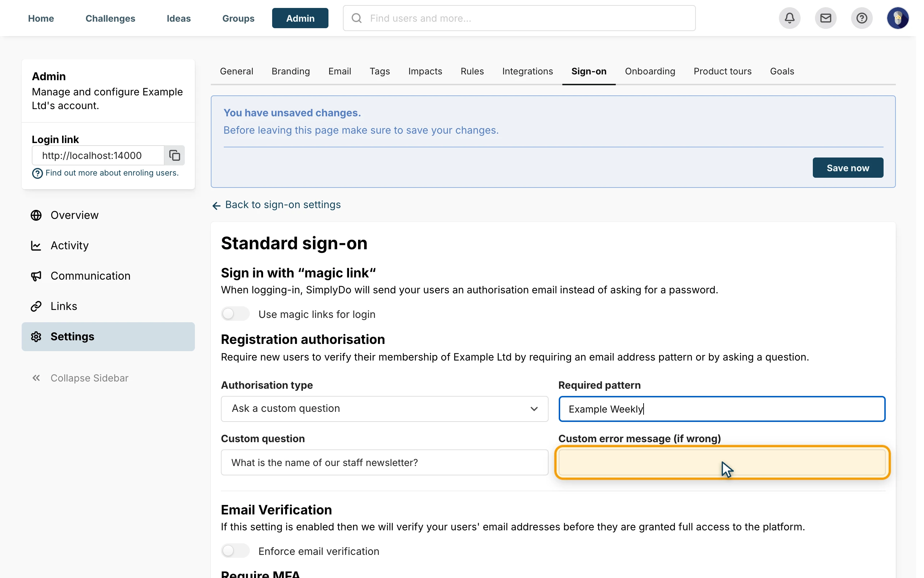Open Overview in the sidebar
This screenshot has height=578, width=924.
(108, 215)
